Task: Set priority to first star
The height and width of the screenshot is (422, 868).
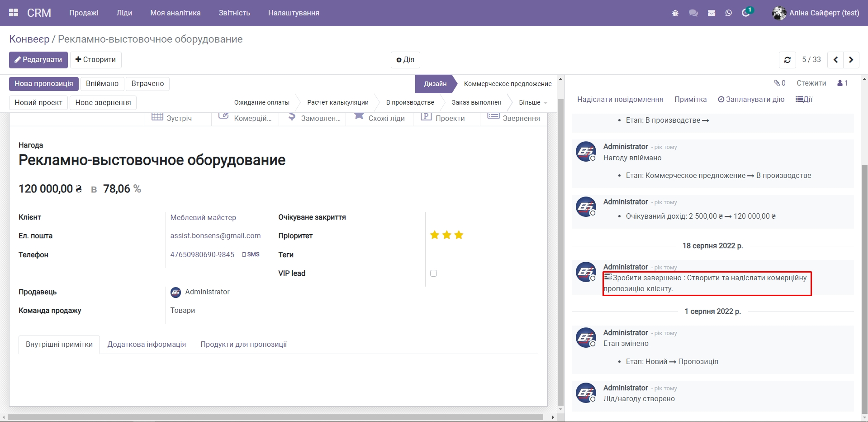Action: [x=435, y=235]
